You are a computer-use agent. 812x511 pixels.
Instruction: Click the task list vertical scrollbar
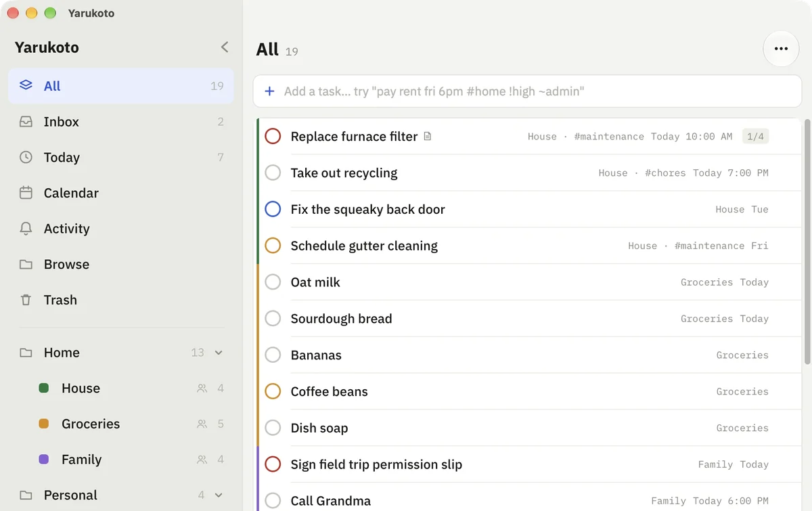807,242
